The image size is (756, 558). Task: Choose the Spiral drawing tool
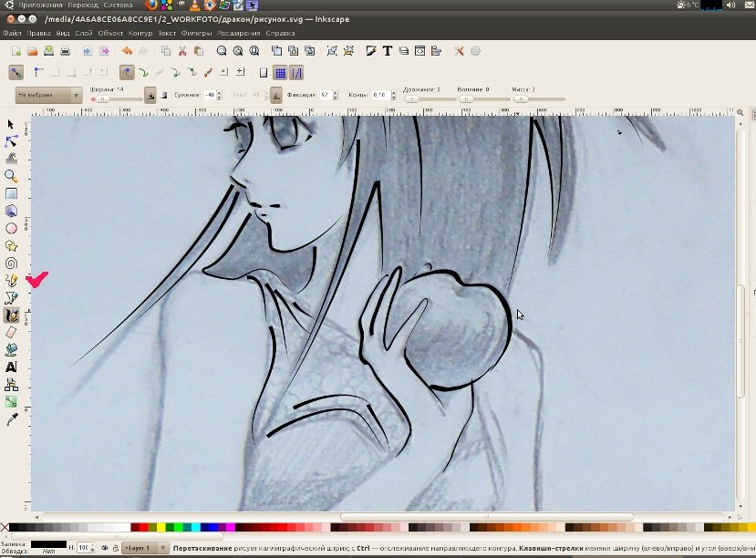pos(11,263)
